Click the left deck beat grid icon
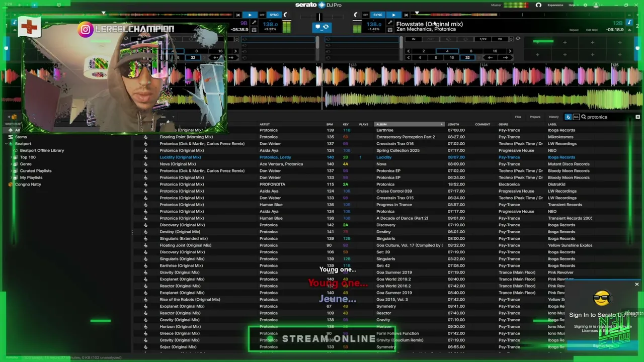 pos(254,30)
